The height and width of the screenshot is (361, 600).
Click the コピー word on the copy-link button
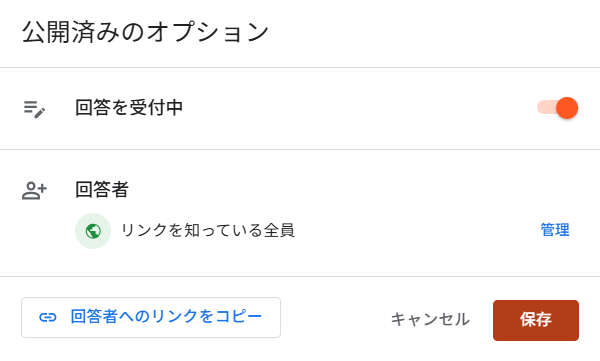(x=239, y=317)
